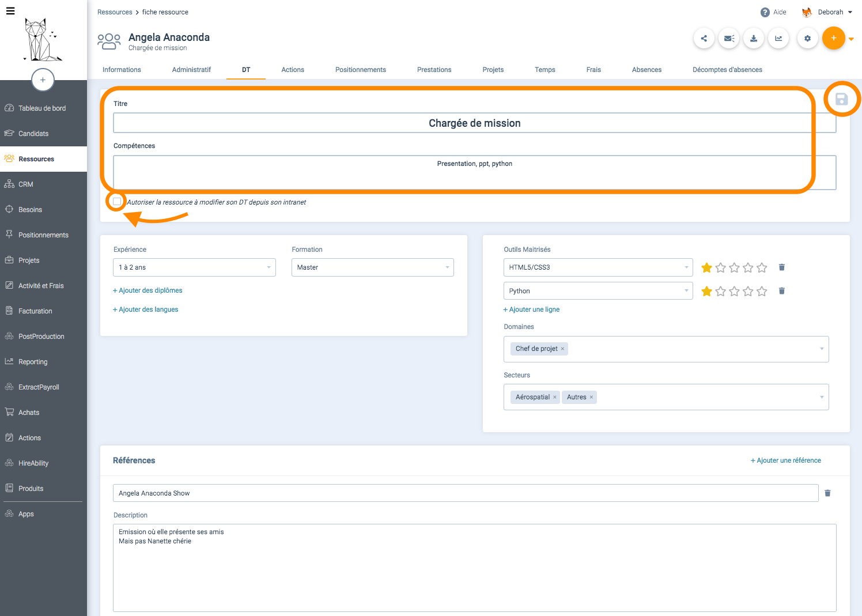The image size is (862, 616).
Task: Delete the Angela Anaconda Show reference
Action: (827, 493)
